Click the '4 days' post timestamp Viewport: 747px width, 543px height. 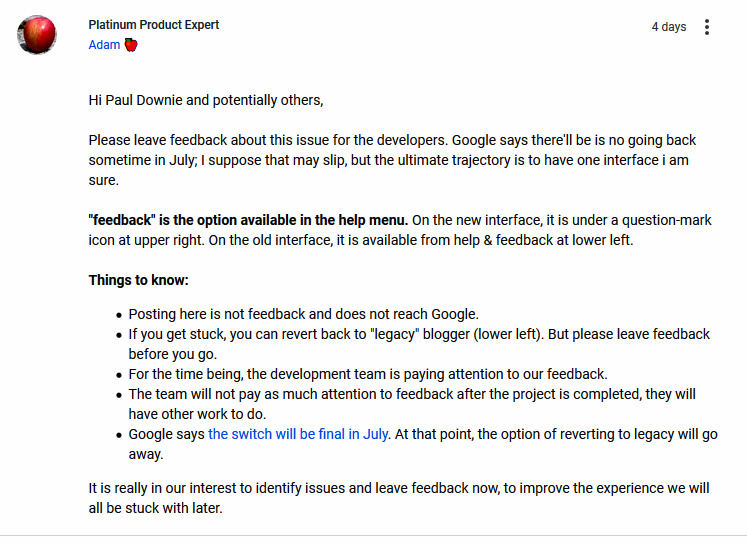[669, 27]
